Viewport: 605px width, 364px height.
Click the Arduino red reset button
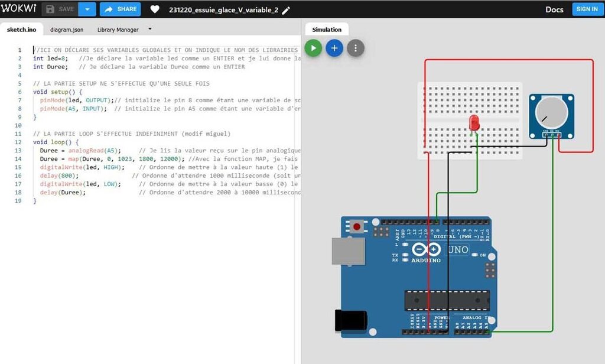(x=357, y=226)
